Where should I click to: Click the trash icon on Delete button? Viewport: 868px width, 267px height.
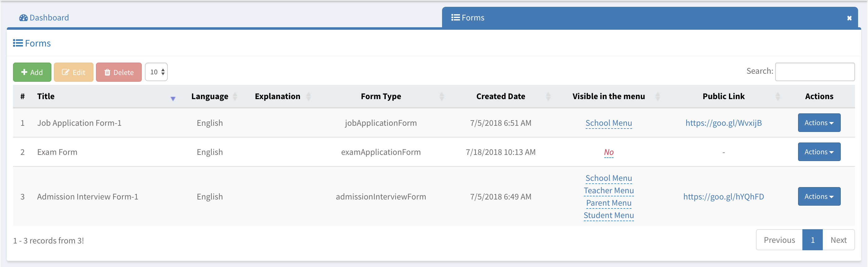[107, 72]
